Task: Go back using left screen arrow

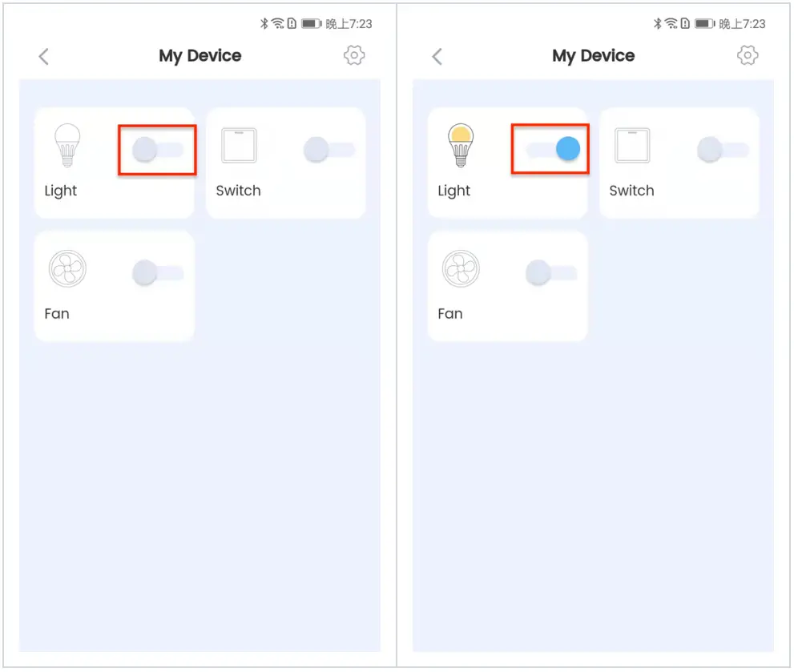Action: click(x=44, y=57)
